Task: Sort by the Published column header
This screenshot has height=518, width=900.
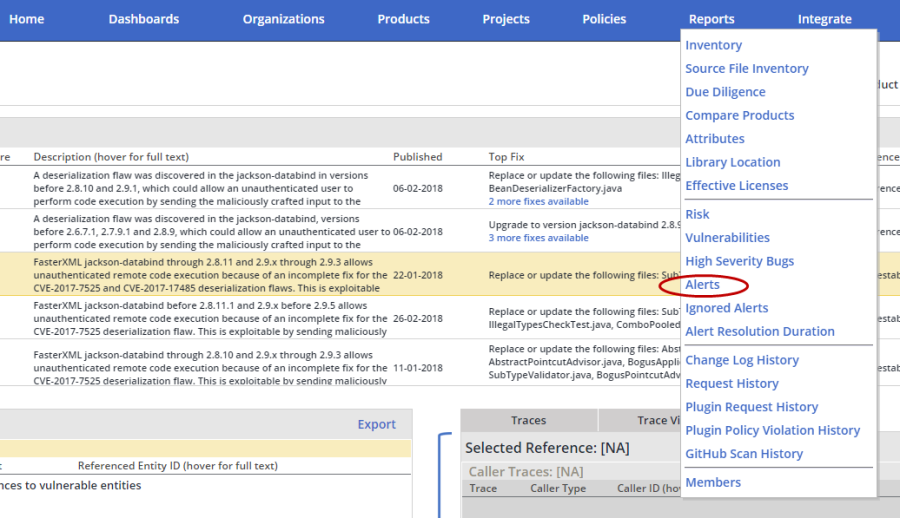Action: click(x=417, y=157)
